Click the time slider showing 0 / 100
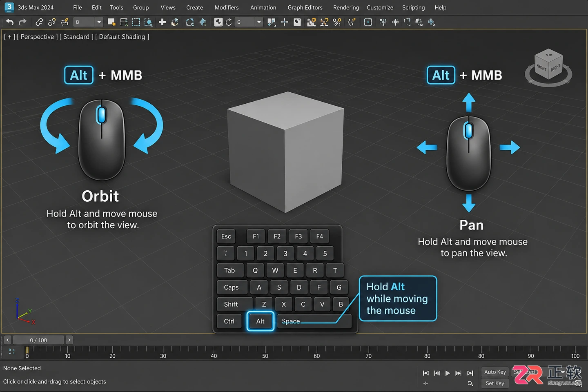The image size is (588, 392). (x=38, y=340)
